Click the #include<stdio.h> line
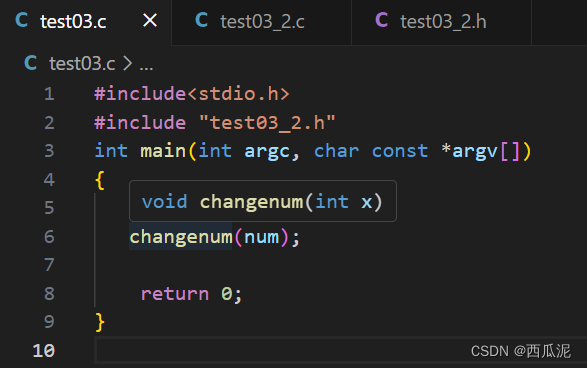This screenshot has width=587, height=368. click(192, 94)
